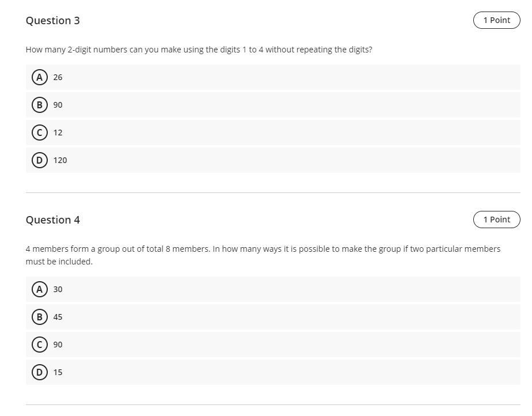The image size is (532, 416).
Task: Pick option C circle under Question 3
Action: click(x=39, y=133)
